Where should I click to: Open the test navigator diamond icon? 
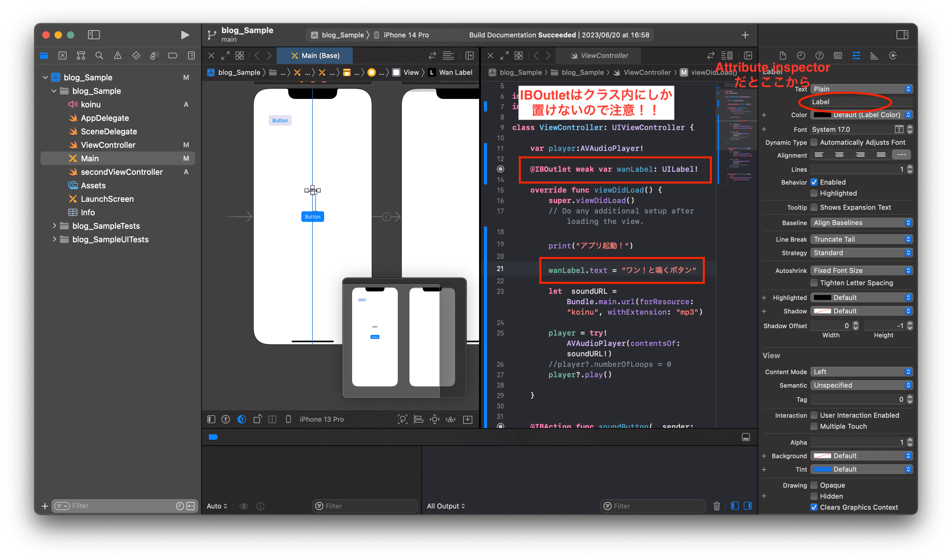pyautogui.click(x=136, y=56)
